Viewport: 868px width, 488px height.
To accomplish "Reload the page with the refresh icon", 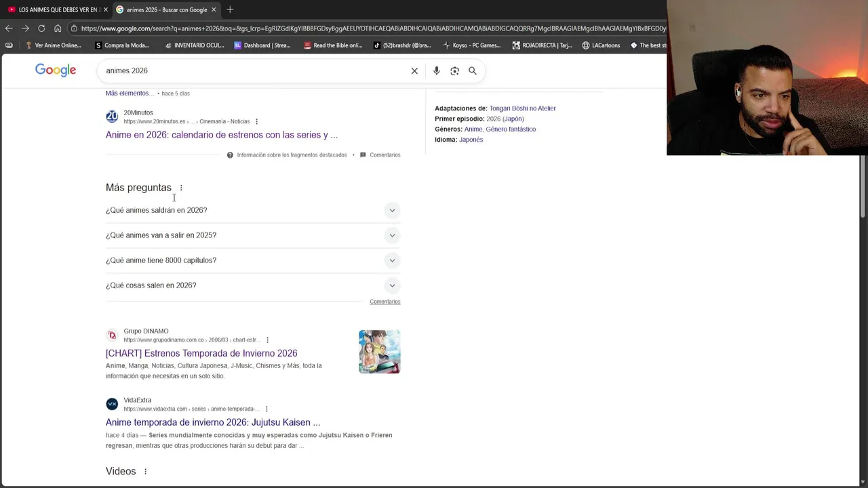I will pyautogui.click(x=41, y=28).
